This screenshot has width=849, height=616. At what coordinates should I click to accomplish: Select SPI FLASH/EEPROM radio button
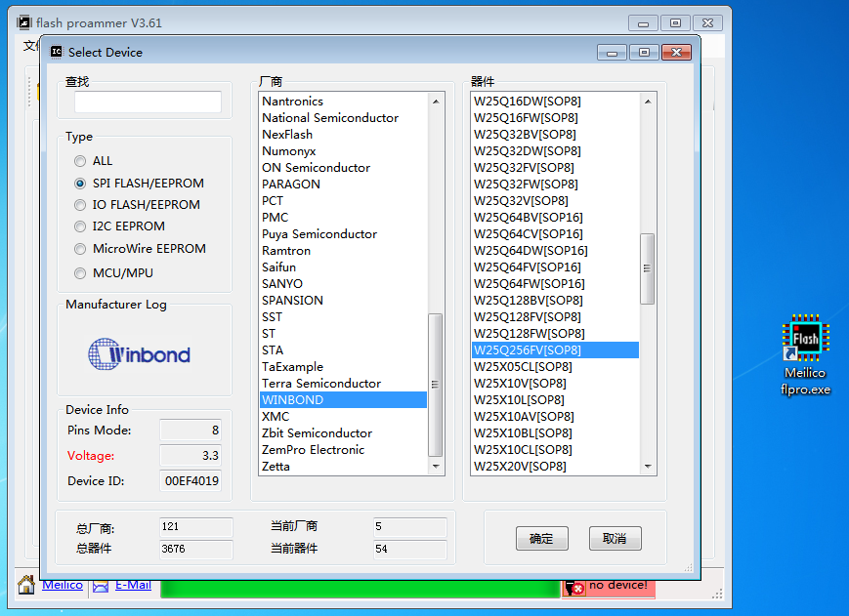pyautogui.click(x=80, y=184)
